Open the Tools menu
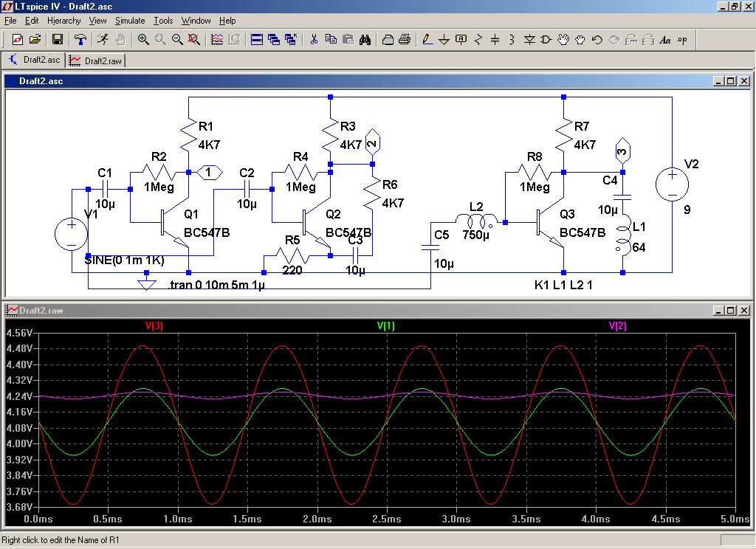The width and height of the screenshot is (756, 549). pos(163,21)
